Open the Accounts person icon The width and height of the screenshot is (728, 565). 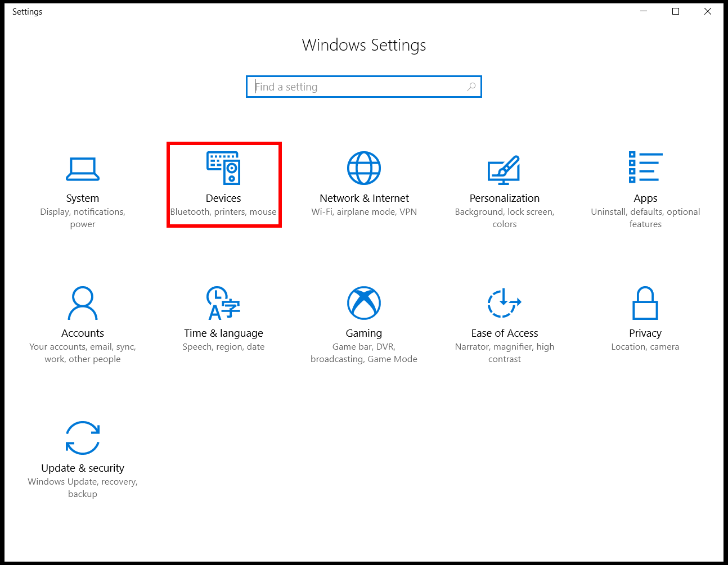tap(83, 303)
